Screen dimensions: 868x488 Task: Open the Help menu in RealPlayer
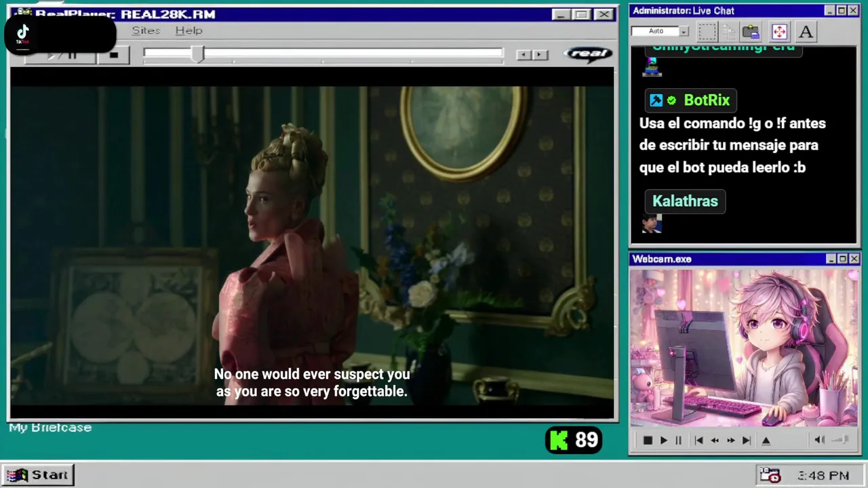(x=189, y=30)
